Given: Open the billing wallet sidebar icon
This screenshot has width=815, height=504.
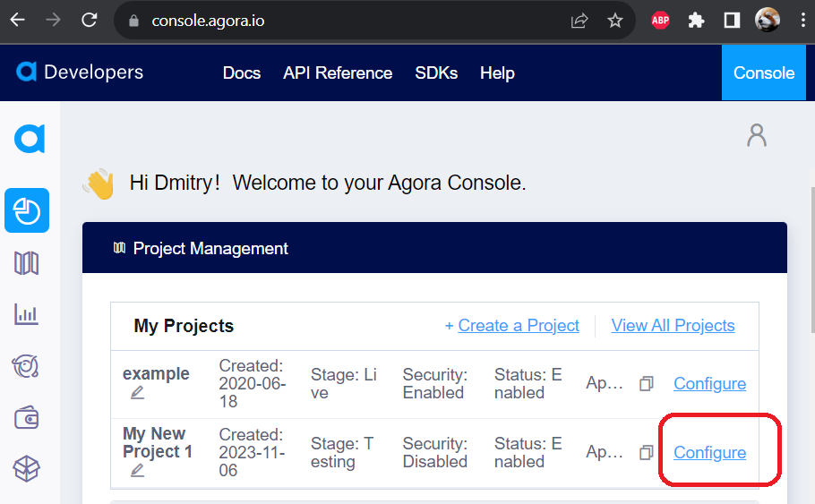Looking at the screenshot, I should [27, 418].
